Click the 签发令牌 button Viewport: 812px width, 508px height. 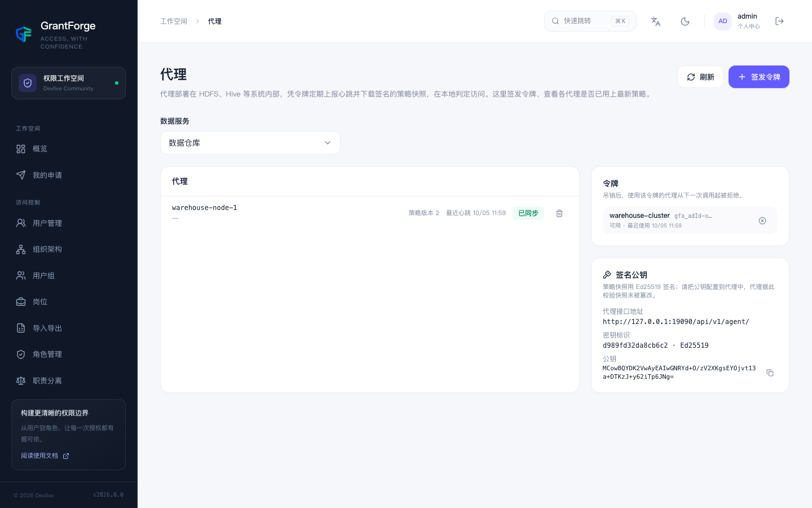point(759,77)
